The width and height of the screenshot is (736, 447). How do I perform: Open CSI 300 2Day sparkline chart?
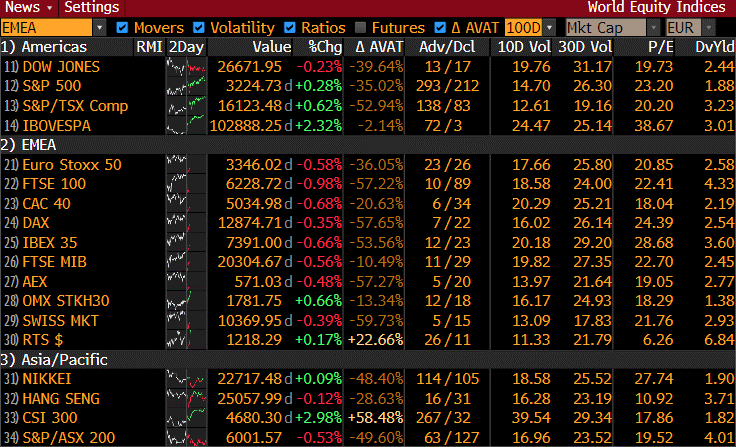click(x=187, y=418)
